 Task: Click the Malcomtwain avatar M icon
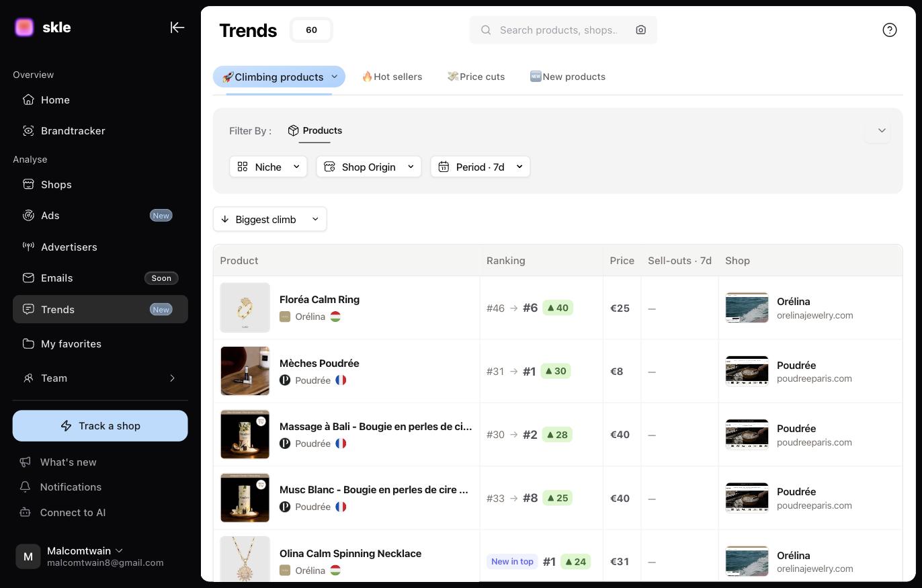[28, 556]
